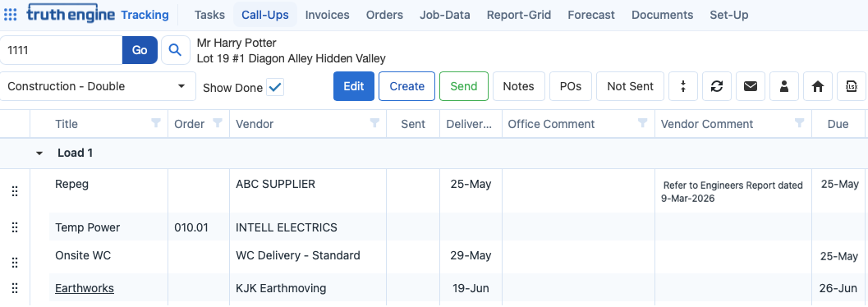This screenshot has width=868, height=307.
Task: Select the 26-Jun due cell
Action: coord(838,288)
